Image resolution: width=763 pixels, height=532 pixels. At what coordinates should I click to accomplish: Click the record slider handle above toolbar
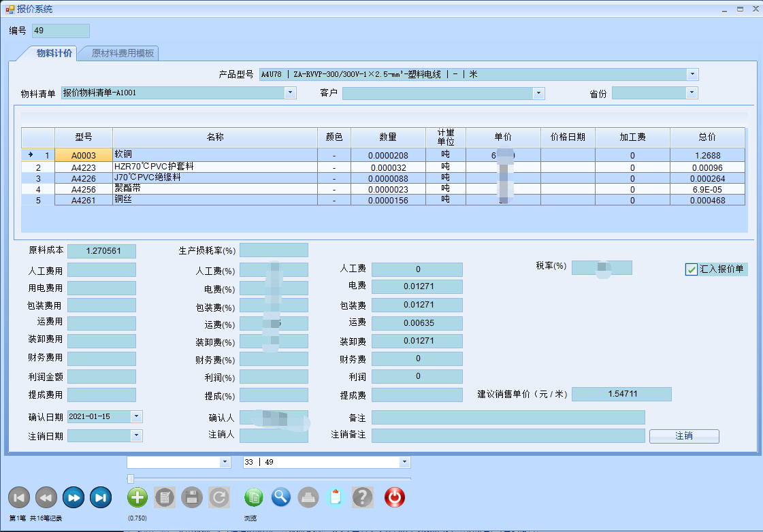[x=130, y=479]
